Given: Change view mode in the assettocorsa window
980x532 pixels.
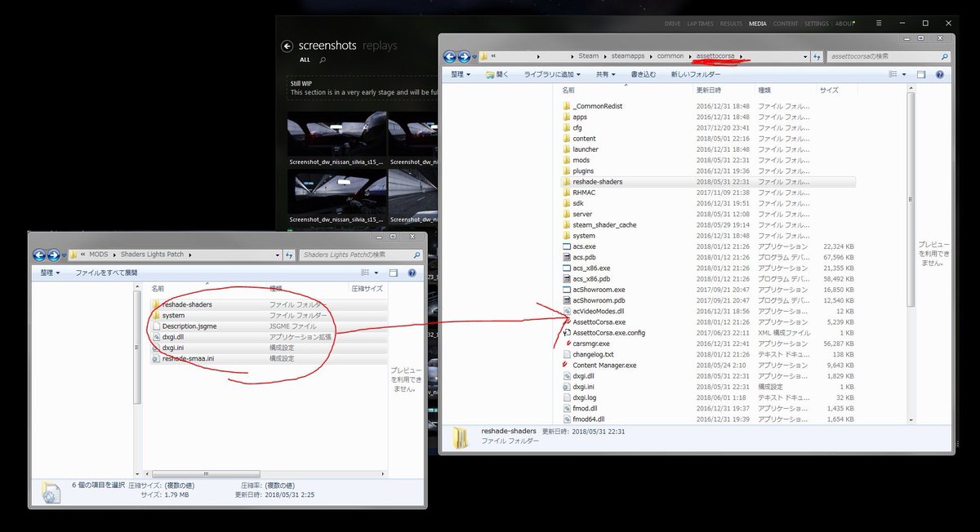Looking at the screenshot, I should point(892,74).
